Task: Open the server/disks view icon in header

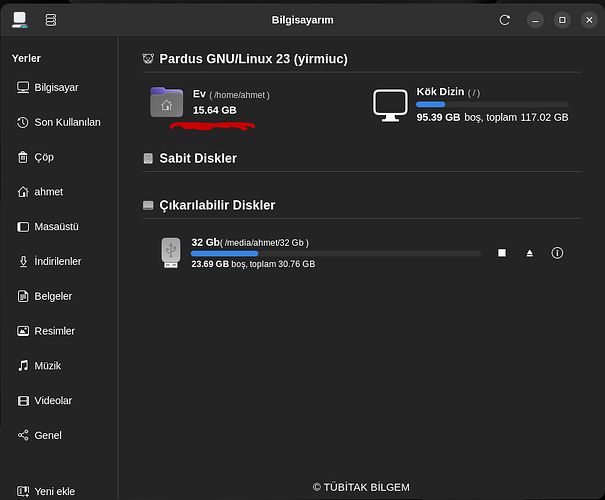Action: pyautogui.click(x=51, y=20)
